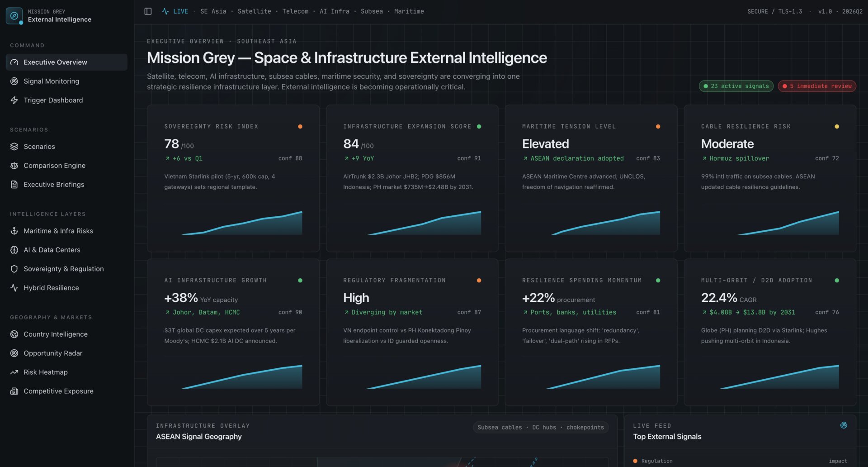Click the Opportunity Radar target icon
This screenshot has width=868, height=467.
coord(14,353)
